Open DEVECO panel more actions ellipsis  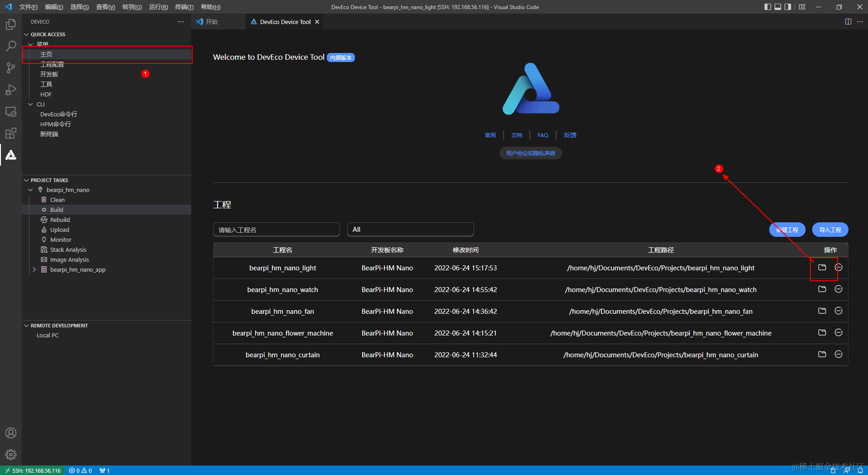click(x=181, y=22)
